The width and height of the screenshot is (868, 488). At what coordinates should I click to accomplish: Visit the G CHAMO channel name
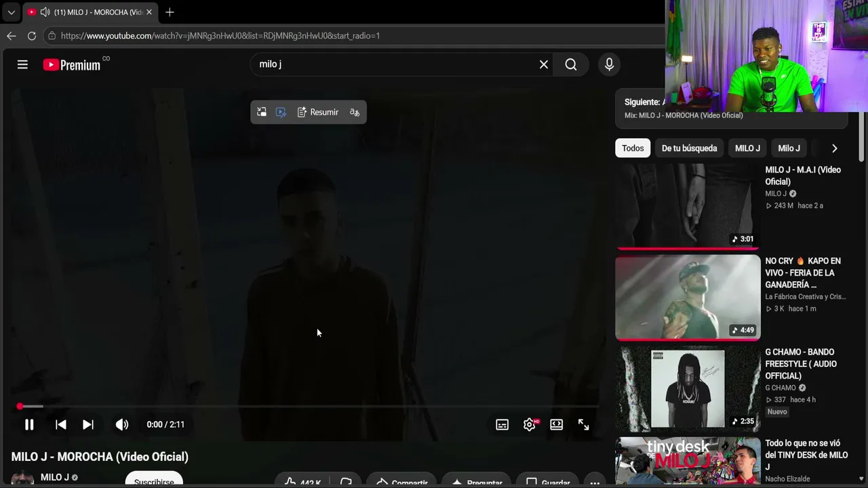[781, 388]
